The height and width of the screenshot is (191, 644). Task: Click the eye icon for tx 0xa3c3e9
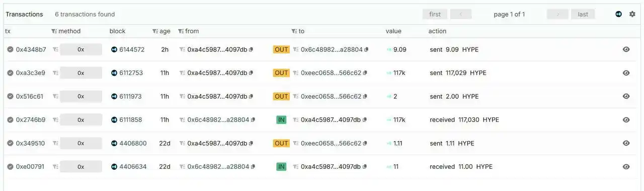click(626, 73)
